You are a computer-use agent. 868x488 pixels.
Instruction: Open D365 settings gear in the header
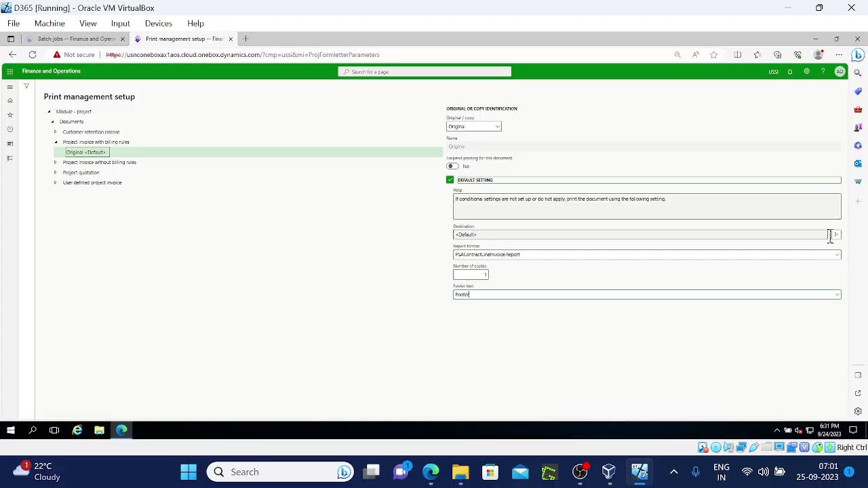coord(806,71)
